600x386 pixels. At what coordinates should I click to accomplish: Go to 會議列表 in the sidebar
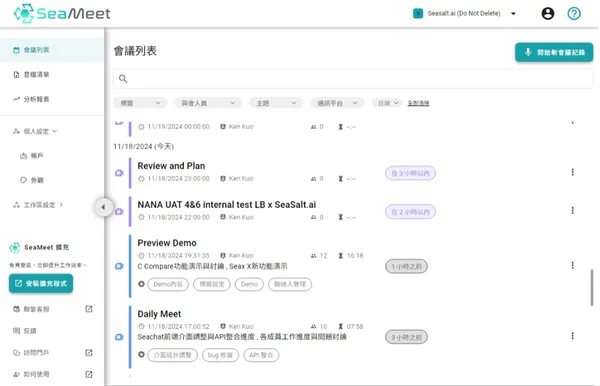[x=52, y=50]
